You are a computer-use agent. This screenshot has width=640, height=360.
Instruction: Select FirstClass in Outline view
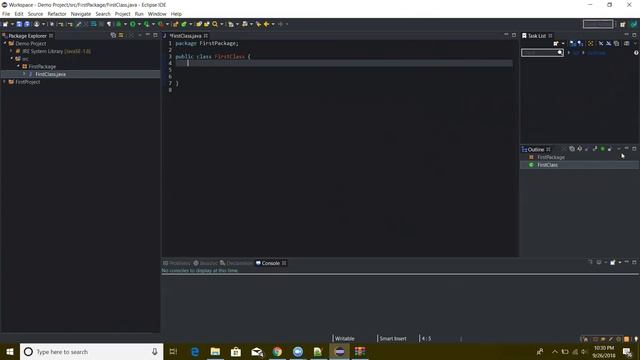point(547,165)
